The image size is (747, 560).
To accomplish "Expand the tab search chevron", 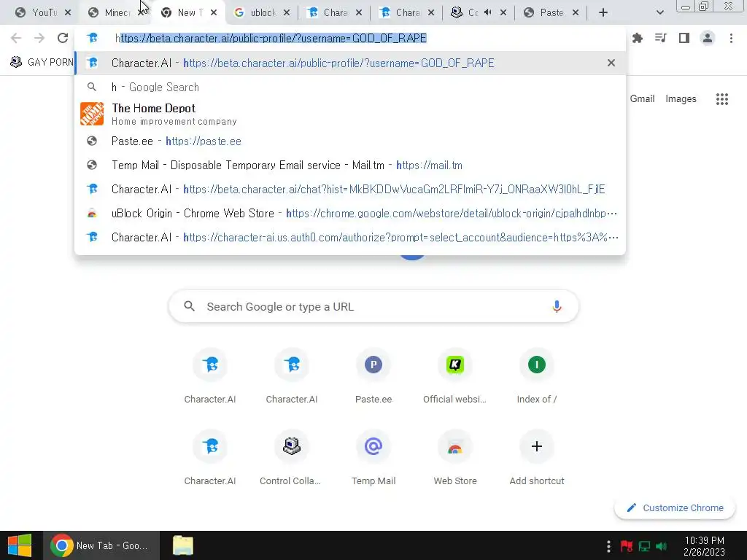I will [659, 13].
